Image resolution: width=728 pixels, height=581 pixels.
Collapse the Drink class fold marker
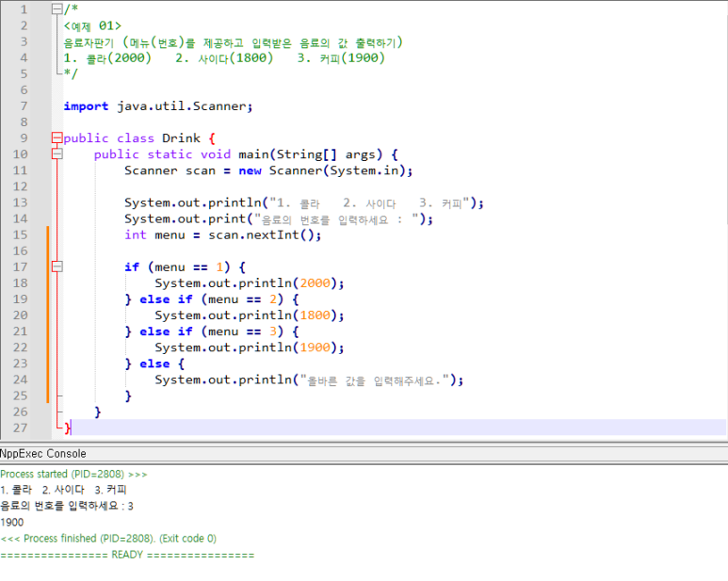[57, 137]
